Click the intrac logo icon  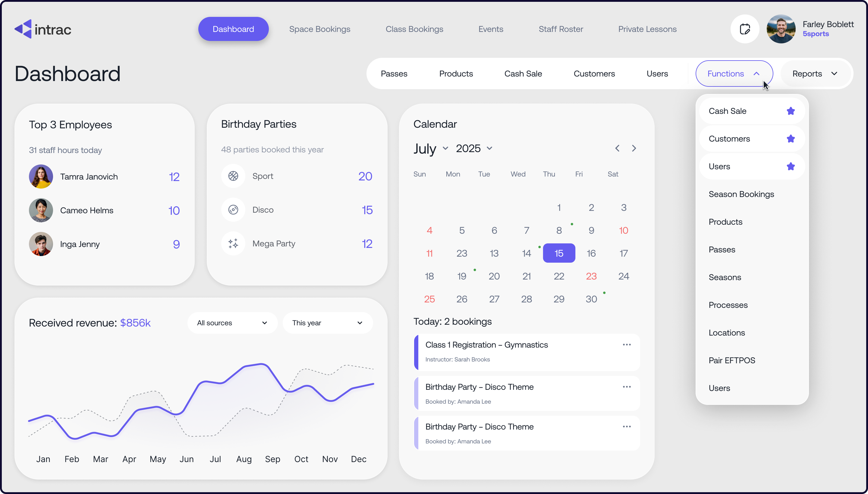click(x=23, y=29)
